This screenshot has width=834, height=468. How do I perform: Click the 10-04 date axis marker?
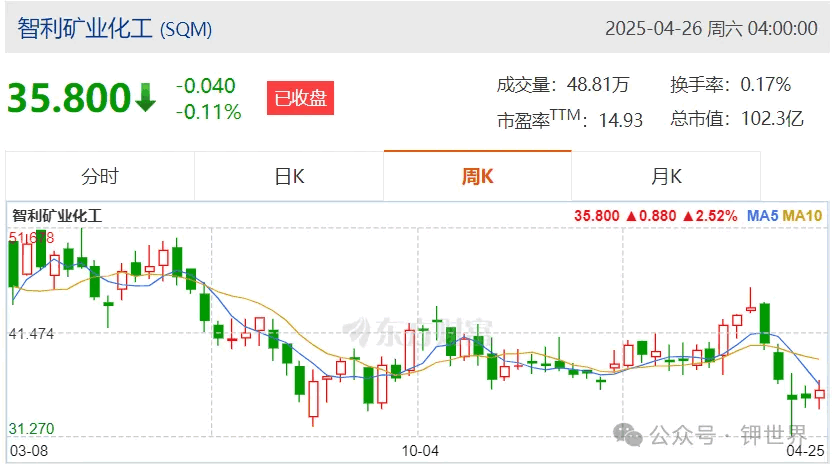[x=420, y=451]
